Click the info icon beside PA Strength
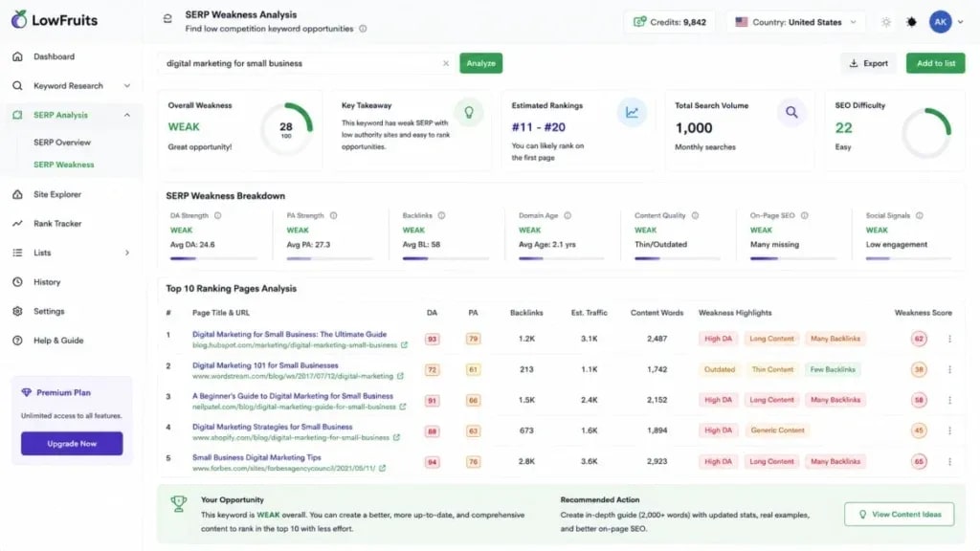This screenshot has width=980, height=551. pyautogui.click(x=333, y=215)
